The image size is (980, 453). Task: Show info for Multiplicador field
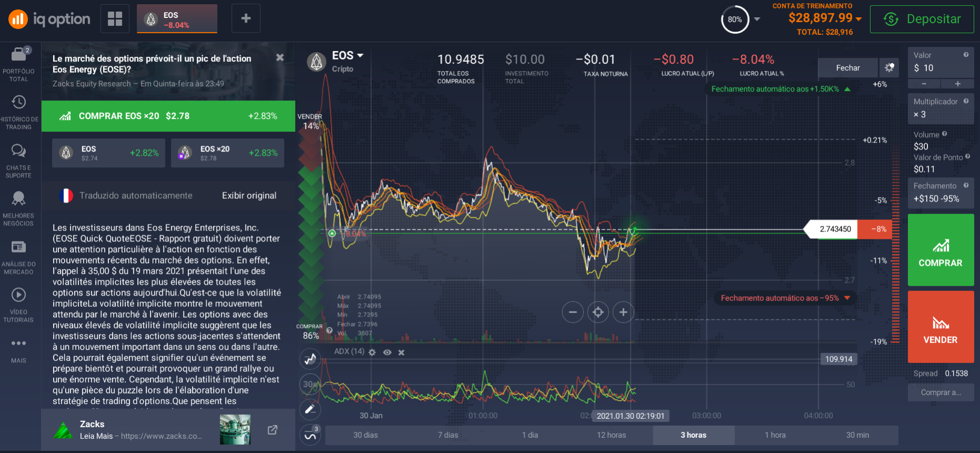966,101
